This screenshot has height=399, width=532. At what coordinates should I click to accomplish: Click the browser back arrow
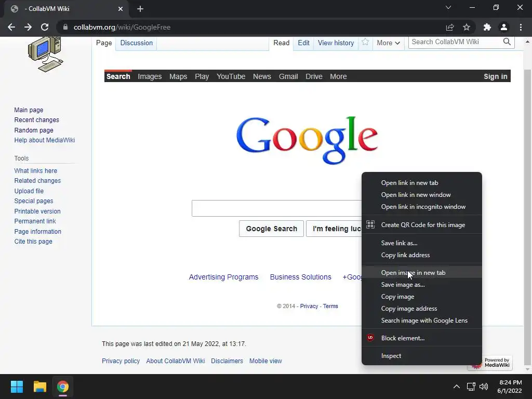pyautogui.click(x=11, y=27)
